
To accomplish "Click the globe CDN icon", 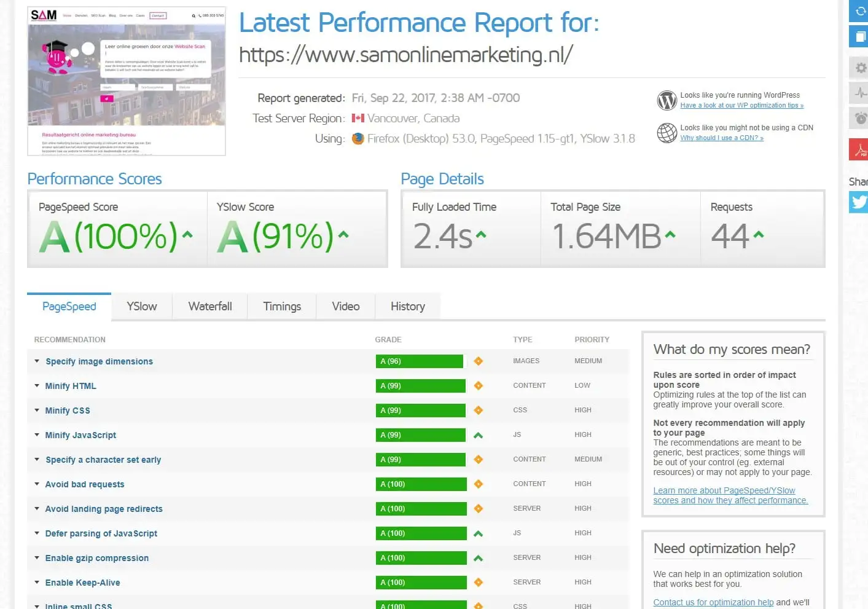I will [x=667, y=133].
